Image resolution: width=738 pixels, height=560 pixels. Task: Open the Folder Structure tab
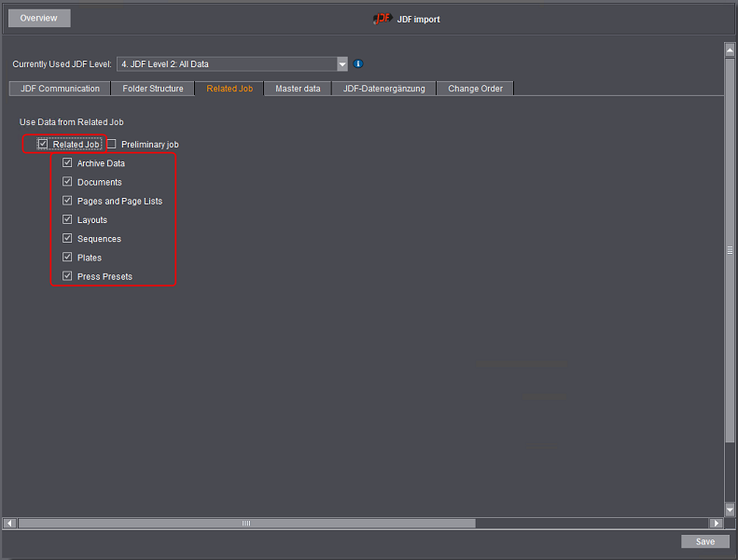point(153,89)
